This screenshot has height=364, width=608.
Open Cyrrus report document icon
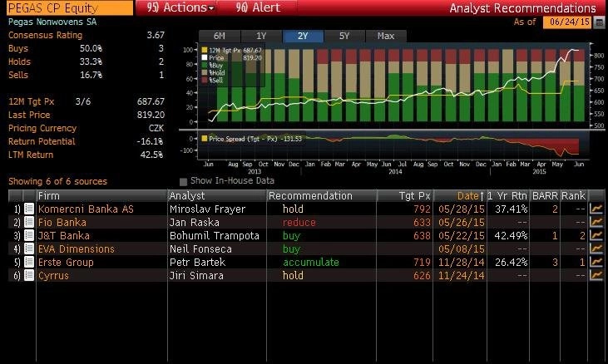coord(29,275)
